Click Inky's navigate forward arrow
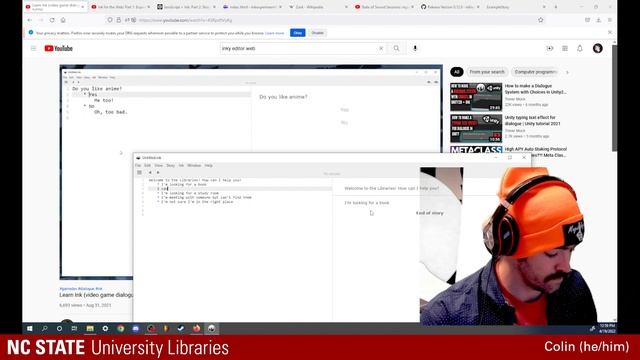Viewport: 640px width, 360px height. (x=158, y=173)
